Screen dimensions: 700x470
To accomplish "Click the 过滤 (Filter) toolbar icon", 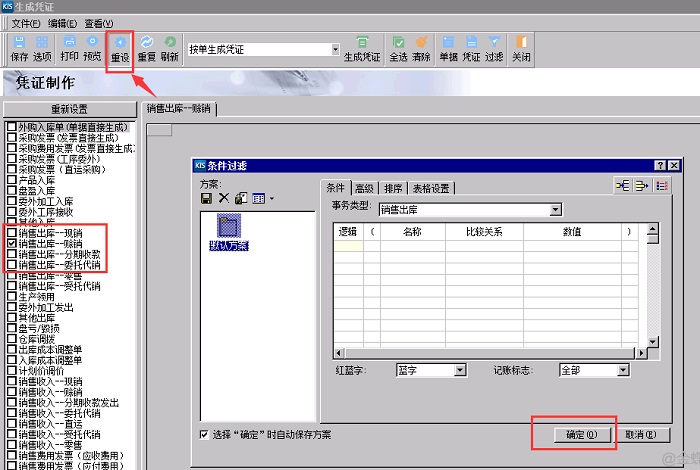I will (x=494, y=48).
